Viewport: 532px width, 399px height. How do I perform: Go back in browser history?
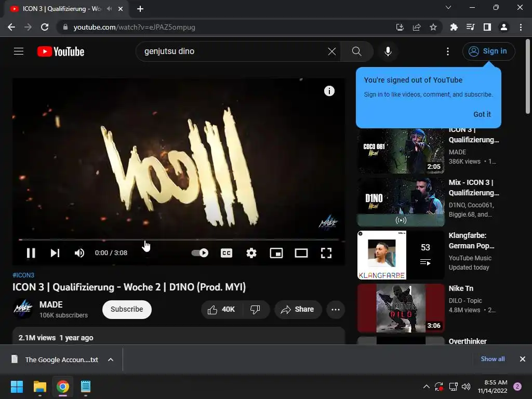[x=11, y=27]
